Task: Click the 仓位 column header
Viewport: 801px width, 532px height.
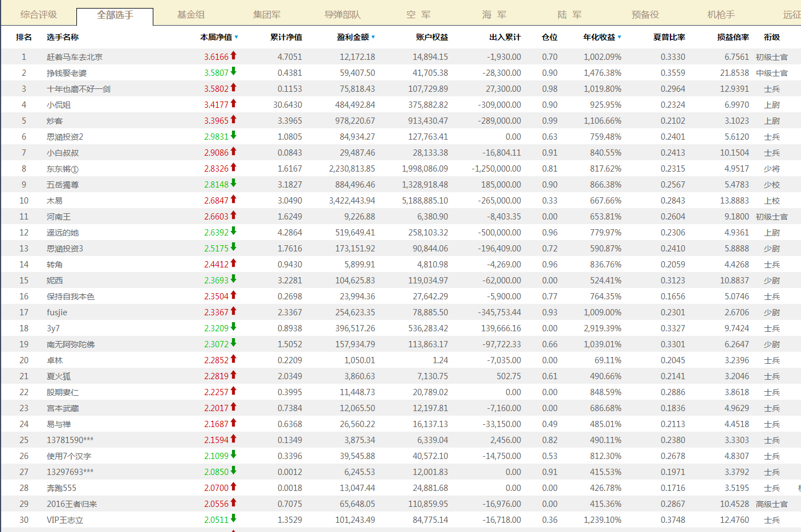Action: pyautogui.click(x=550, y=37)
